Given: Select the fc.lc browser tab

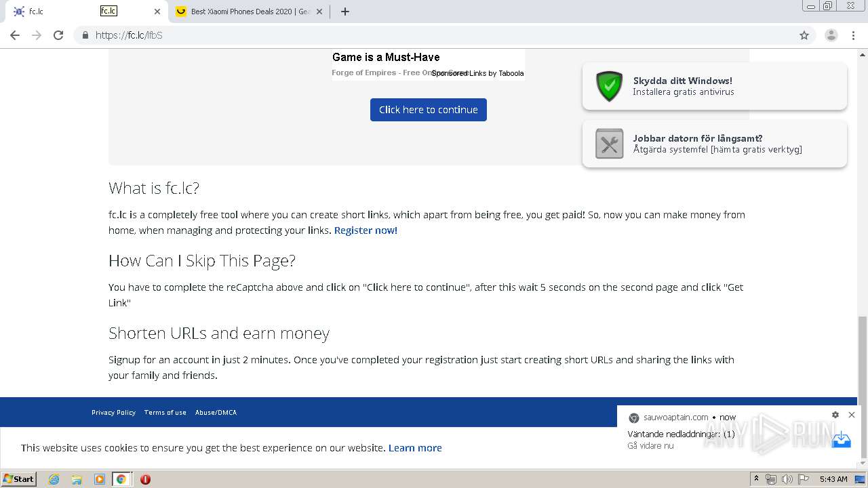Looking at the screenshot, I should click(x=81, y=12).
